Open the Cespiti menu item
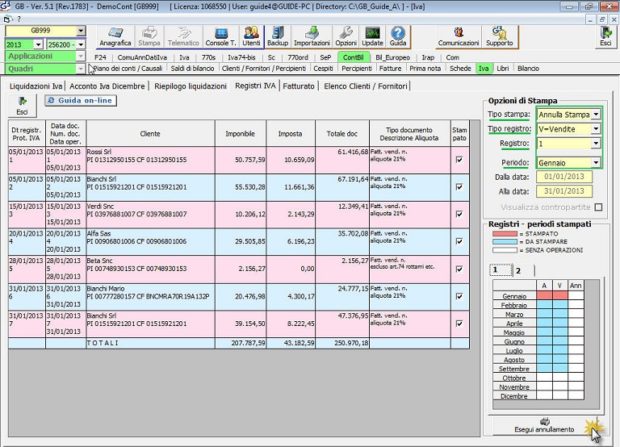620x447 pixels. point(323,68)
